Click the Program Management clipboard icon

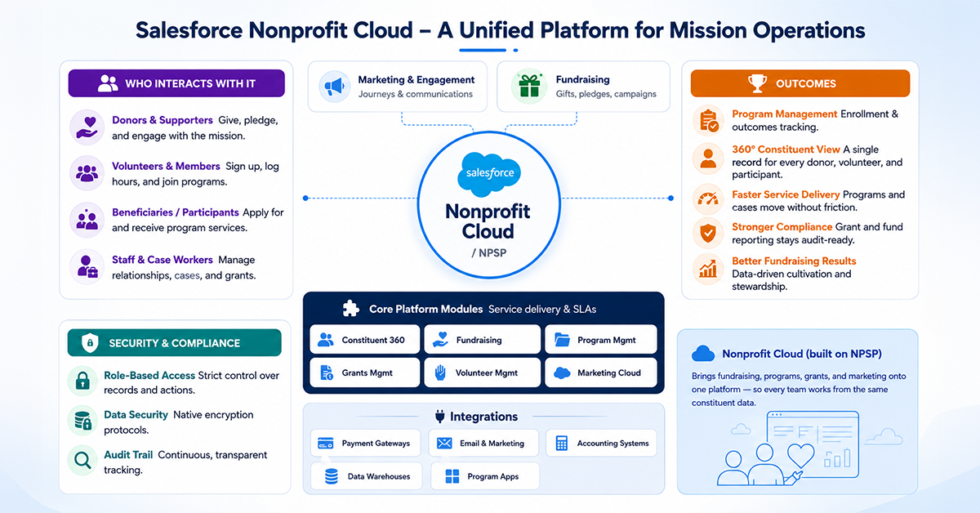point(708,121)
